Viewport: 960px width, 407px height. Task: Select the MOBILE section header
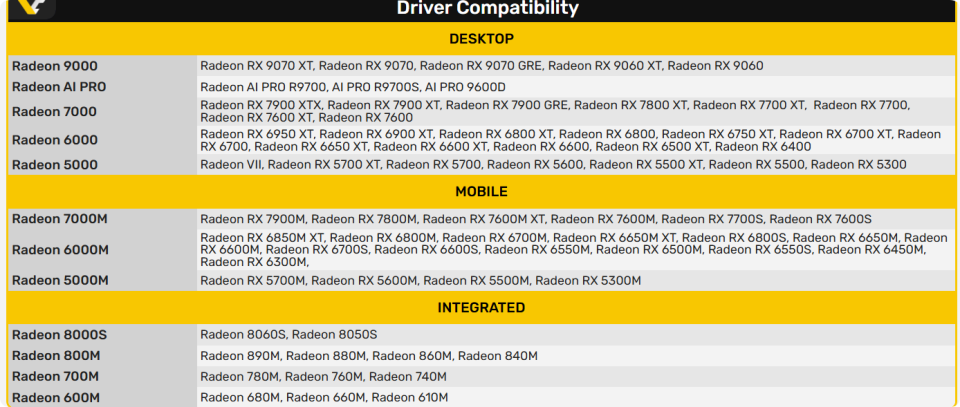click(x=481, y=192)
